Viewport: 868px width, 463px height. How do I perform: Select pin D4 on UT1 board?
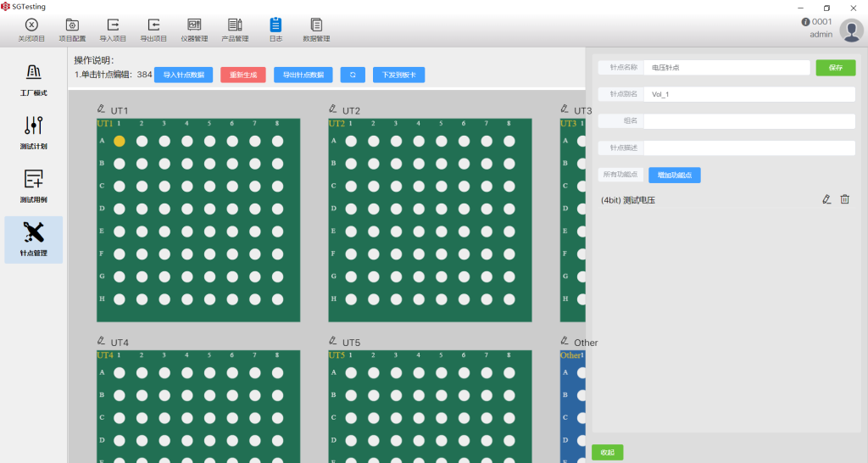click(x=187, y=209)
